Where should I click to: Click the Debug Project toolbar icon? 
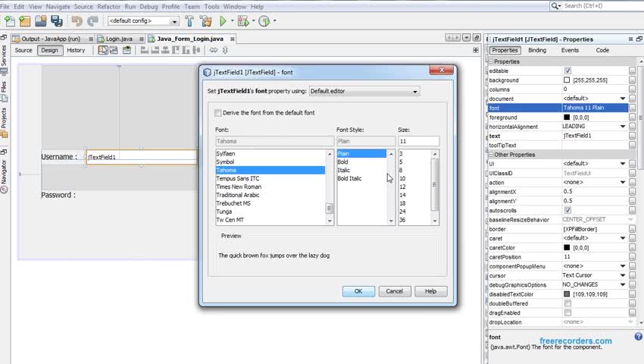coord(243,21)
